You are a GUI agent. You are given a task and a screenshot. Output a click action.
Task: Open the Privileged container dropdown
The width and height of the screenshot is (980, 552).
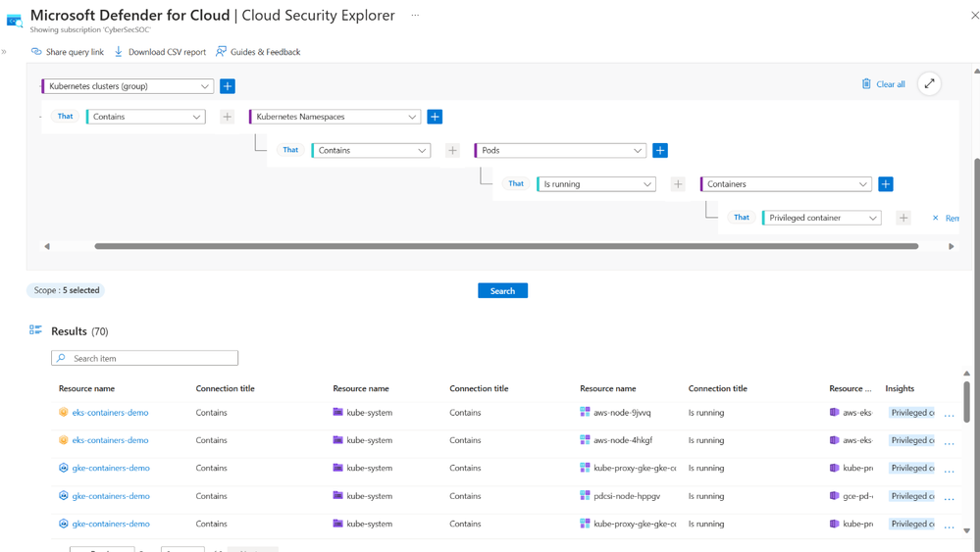tap(822, 218)
